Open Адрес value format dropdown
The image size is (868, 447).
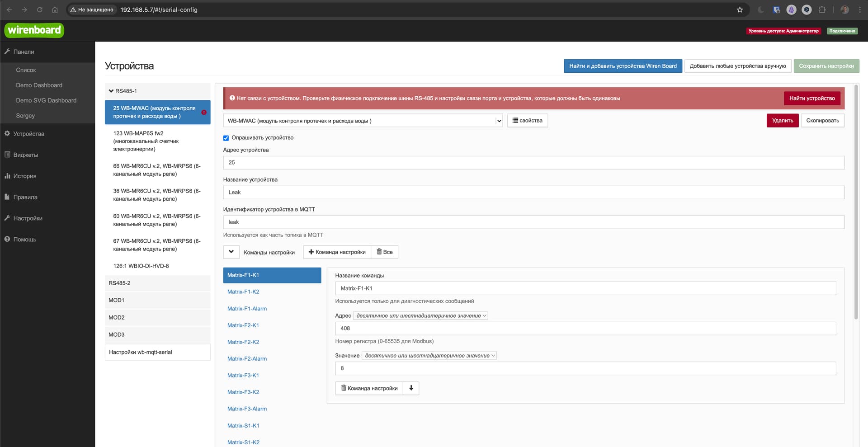pyautogui.click(x=420, y=315)
